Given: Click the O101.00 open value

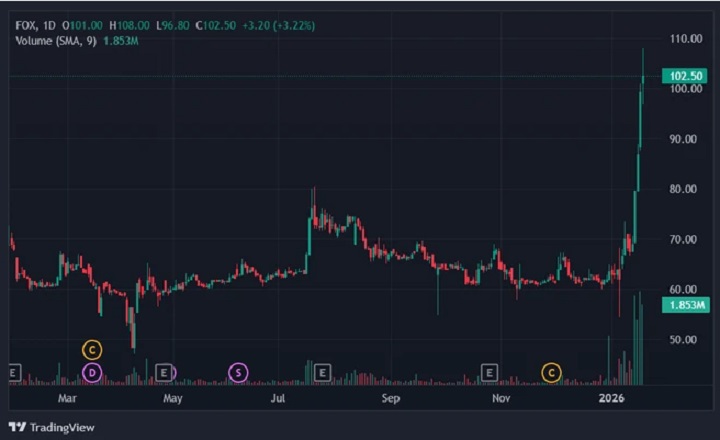Looking at the screenshot, I should pos(82,25).
